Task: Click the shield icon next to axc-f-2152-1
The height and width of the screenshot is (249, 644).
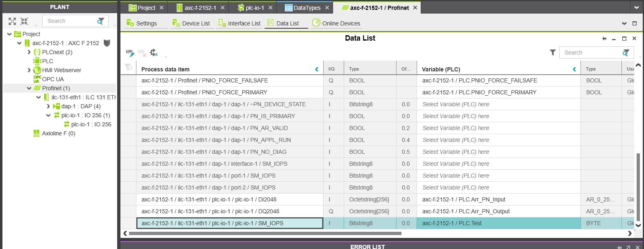Action: pyautogui.click(x=107, y=43)
